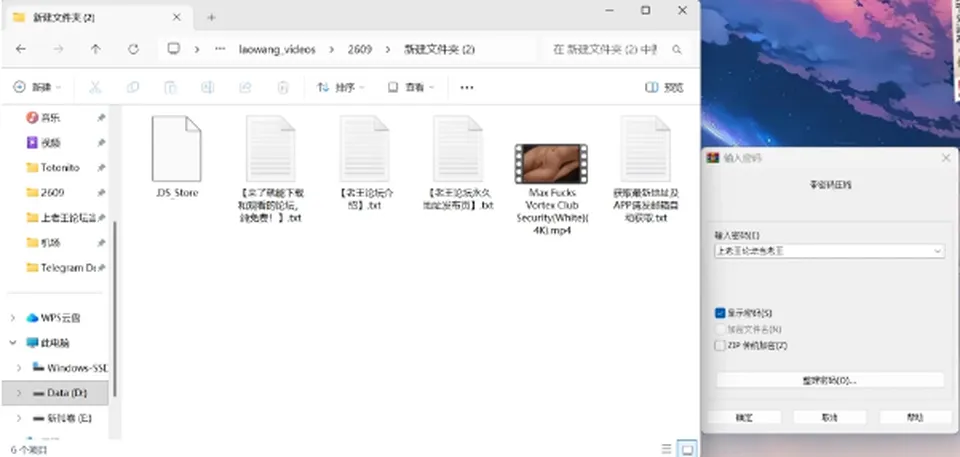Click the Cut scissors icon

point(95,88)
